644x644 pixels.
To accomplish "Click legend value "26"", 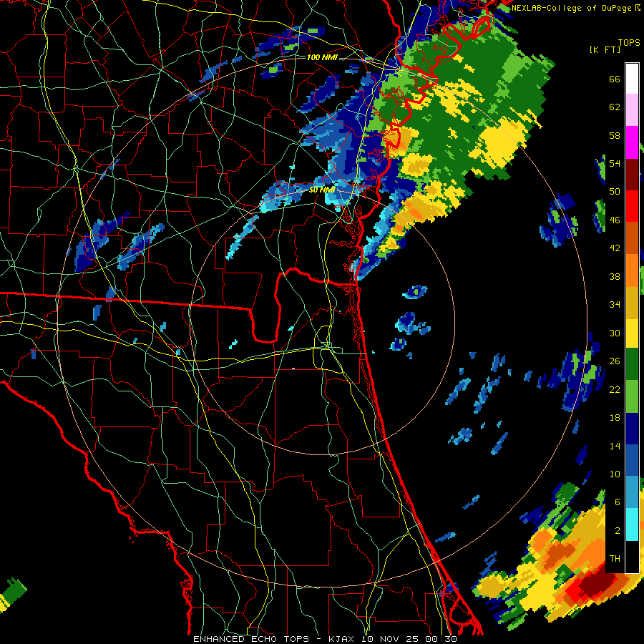I will click(615, 361).
